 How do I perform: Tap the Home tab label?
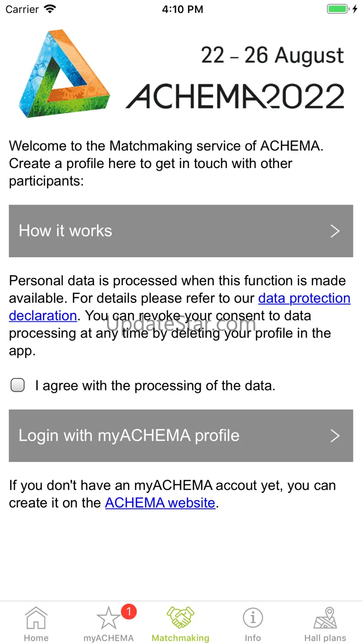pyautogui.click(x=36, y=638)
